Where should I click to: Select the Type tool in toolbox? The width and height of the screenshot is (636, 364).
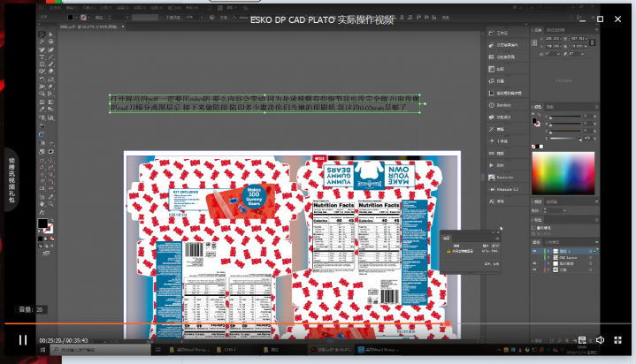42,58
